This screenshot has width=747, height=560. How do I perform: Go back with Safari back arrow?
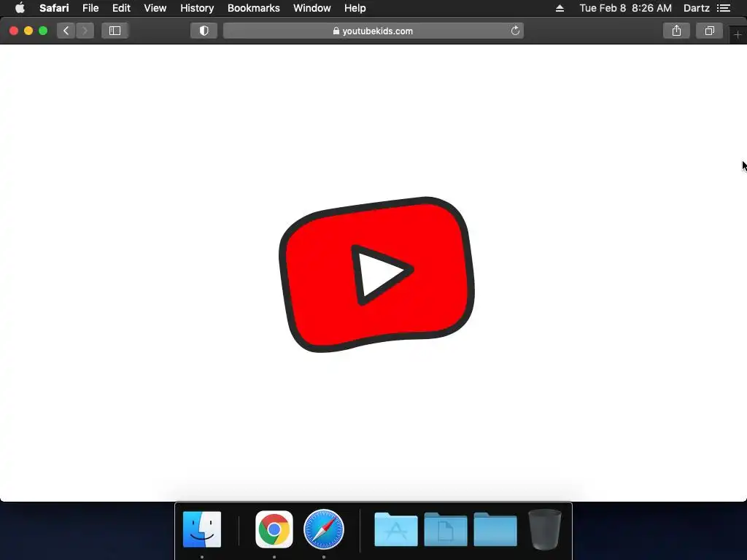(66, 31)
